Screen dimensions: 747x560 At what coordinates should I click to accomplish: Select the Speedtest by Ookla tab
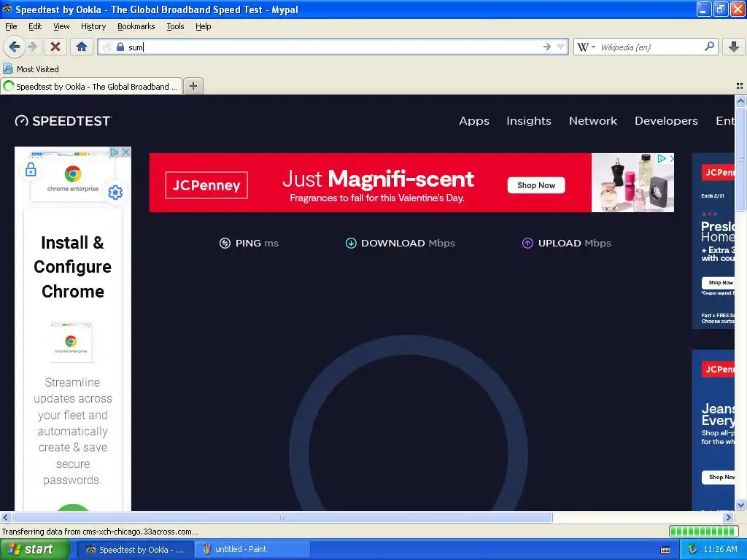click(x=91, y=86)
